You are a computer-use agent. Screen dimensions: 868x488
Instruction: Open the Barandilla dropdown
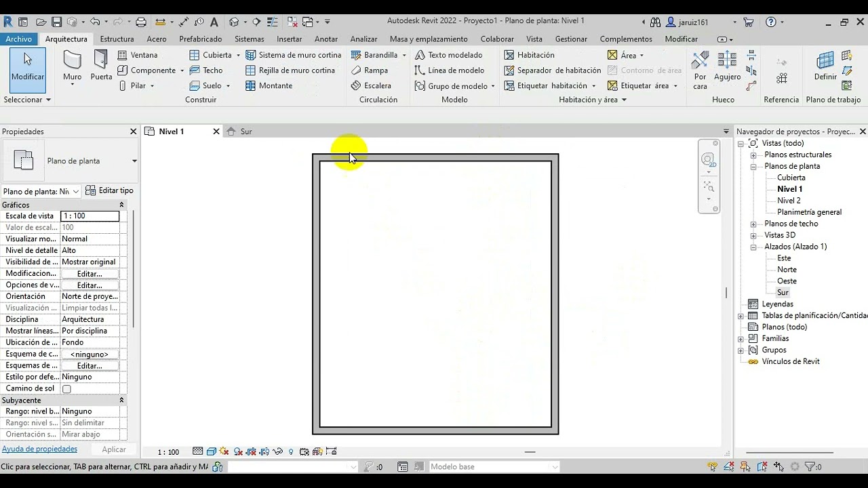(404, 55)
